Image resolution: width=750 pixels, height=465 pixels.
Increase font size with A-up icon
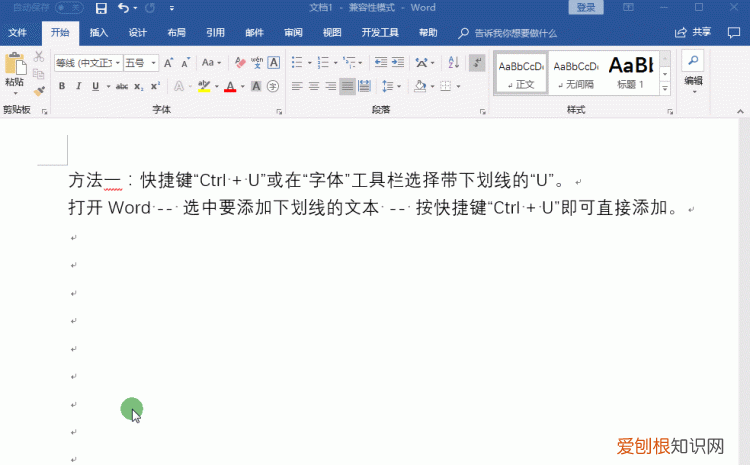pos(168,63)
